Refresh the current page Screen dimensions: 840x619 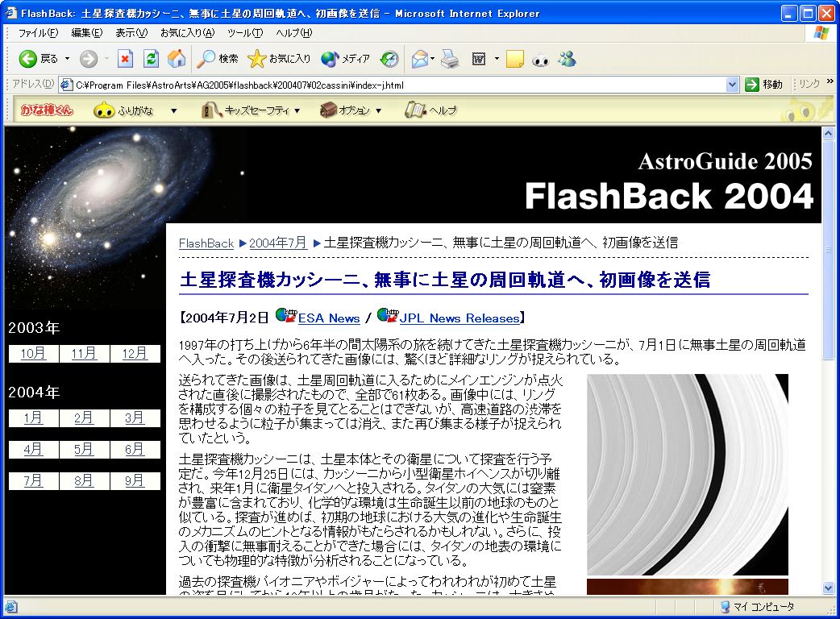click(x=151, y=59)
